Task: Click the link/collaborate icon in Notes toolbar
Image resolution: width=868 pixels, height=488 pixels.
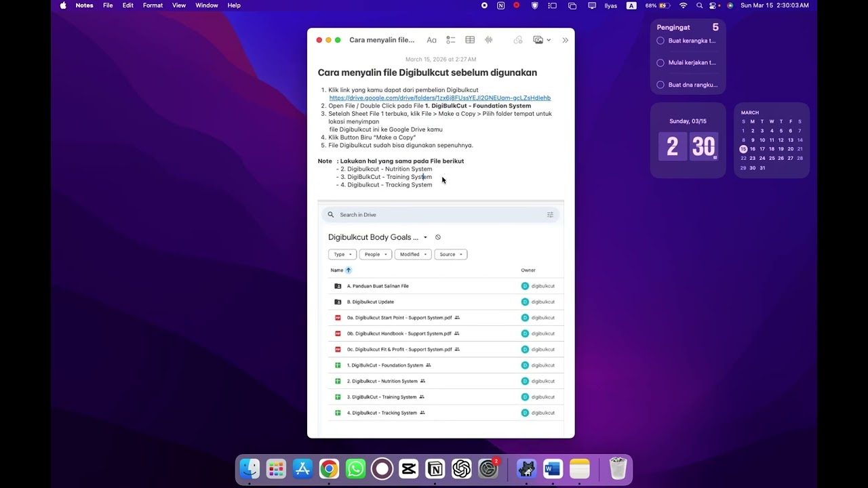Action: (518, 40)
